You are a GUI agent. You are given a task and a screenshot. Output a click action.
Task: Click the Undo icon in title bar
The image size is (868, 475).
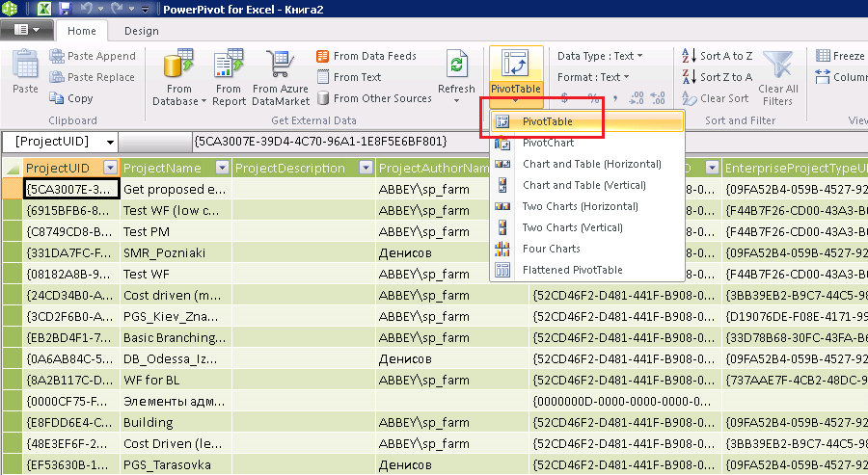87,9
